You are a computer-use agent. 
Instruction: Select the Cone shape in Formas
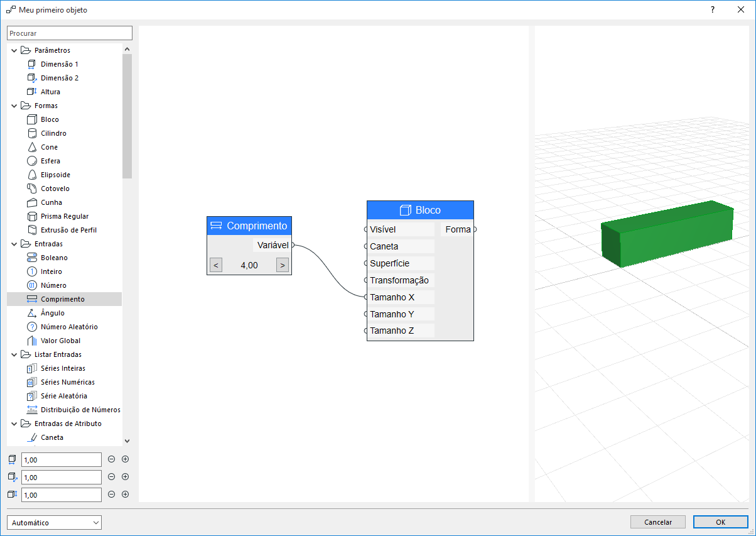[x=49, y=147]
